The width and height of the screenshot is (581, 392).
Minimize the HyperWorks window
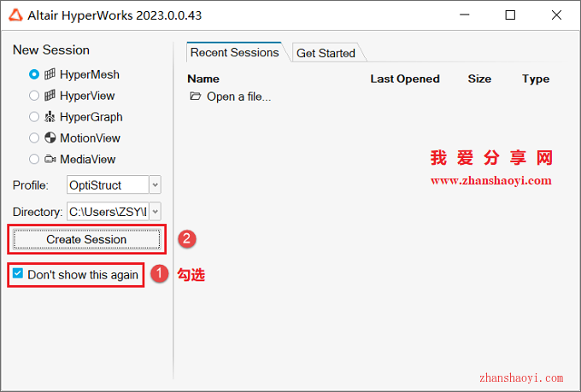click(465, 15)
